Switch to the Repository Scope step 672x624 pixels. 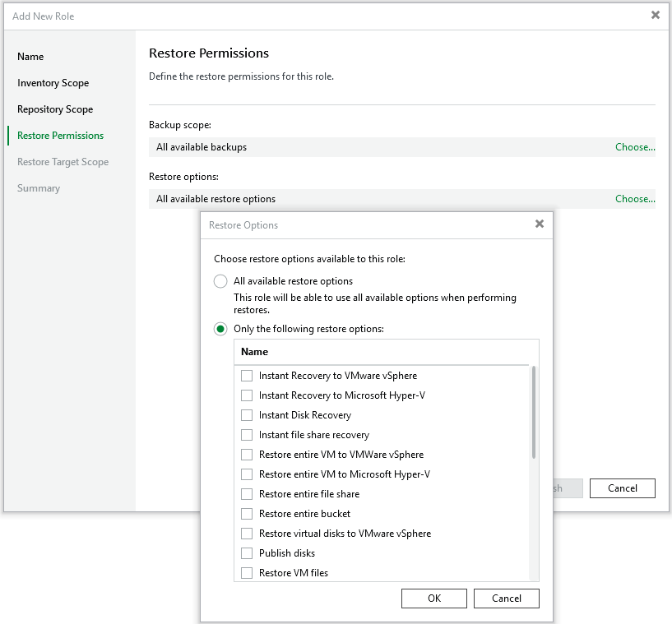(55, 109)
